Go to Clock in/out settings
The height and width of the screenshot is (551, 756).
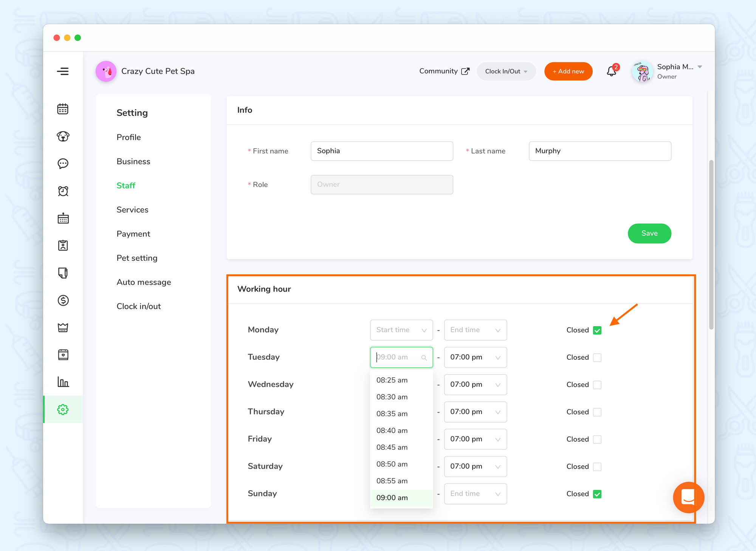[139, 306]
